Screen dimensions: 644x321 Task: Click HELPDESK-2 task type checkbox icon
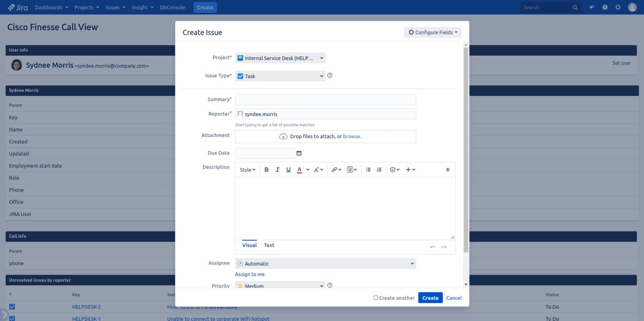click(12, 307)
